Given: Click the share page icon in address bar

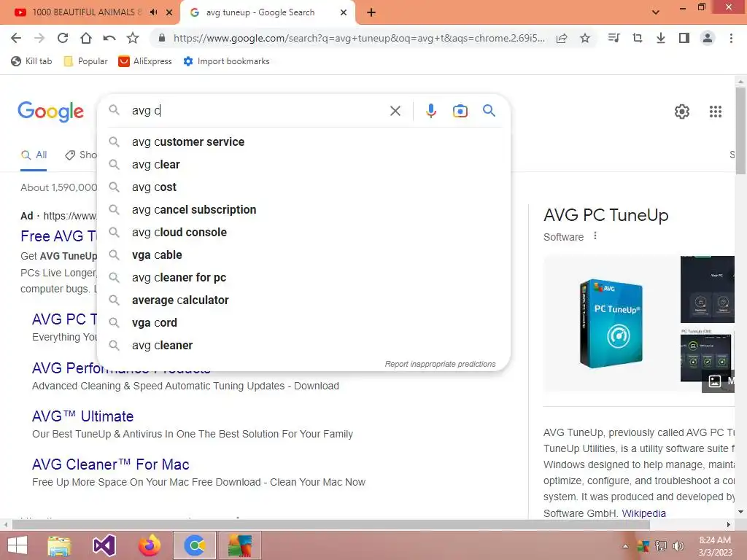Looking at the screenshot, I should pos(562,38).
